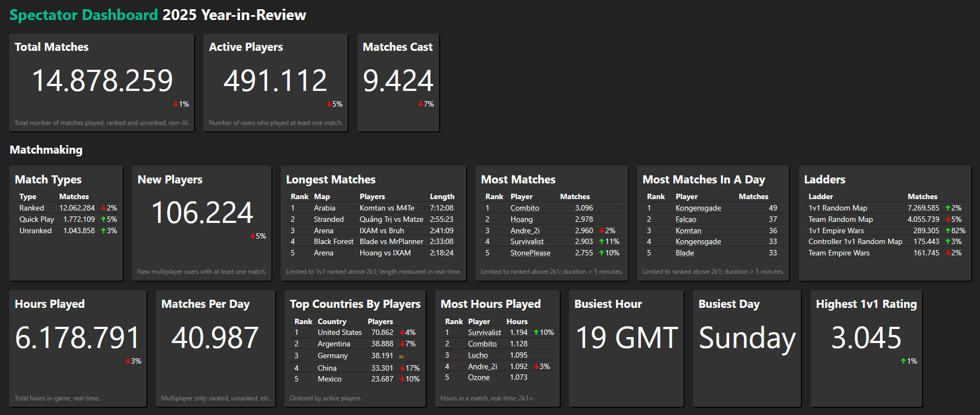Click the 1v1 Random Map ladder row
Screen dimensions: 980x415
click(x=885, y=208)
